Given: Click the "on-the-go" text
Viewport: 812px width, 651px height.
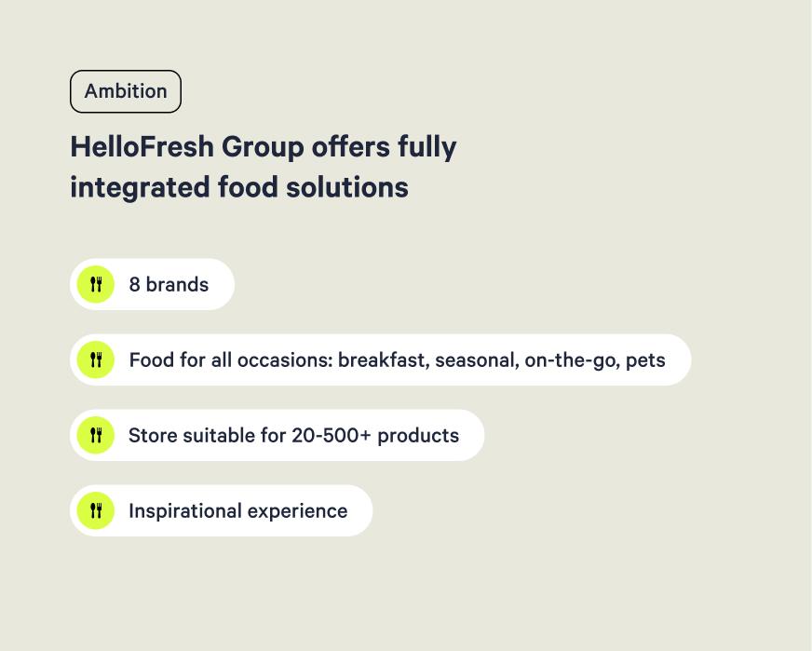Looking at the screenshot, I should pos(570,360).
